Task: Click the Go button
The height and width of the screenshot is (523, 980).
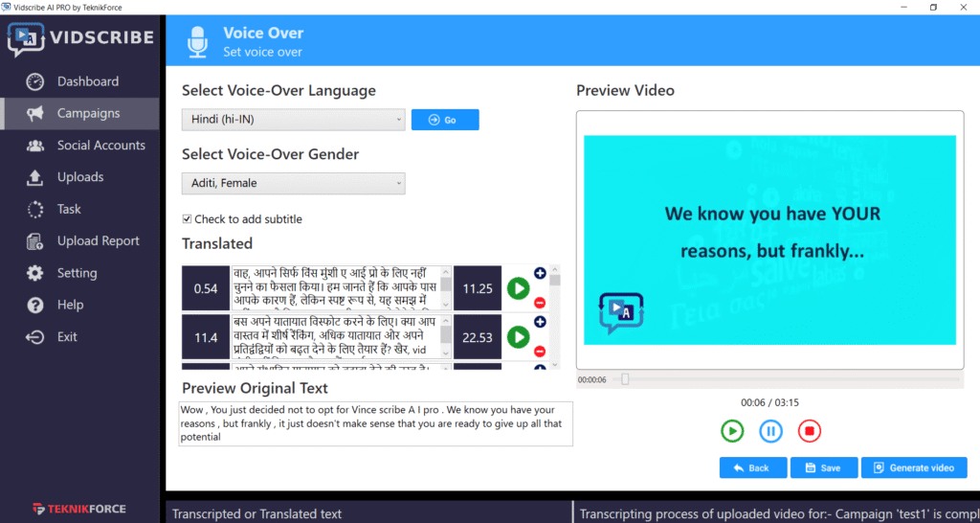Action: pyautogui.click(x=445, y=120)
